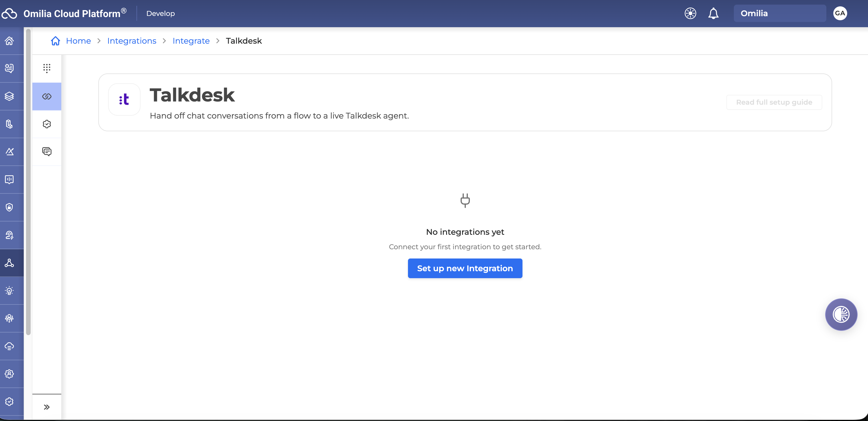
Task: Go to Integrate breadcrumb link
Action: 191,41
